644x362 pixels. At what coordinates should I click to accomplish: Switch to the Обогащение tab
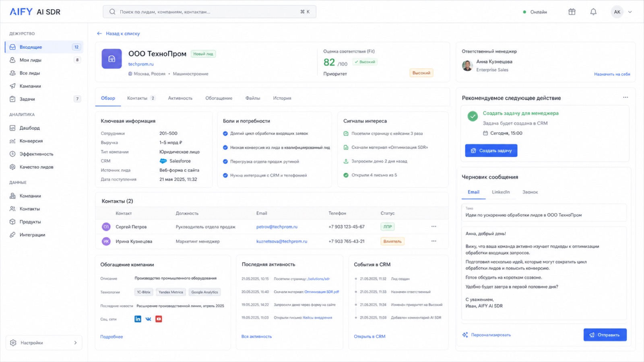click(219, 98)
